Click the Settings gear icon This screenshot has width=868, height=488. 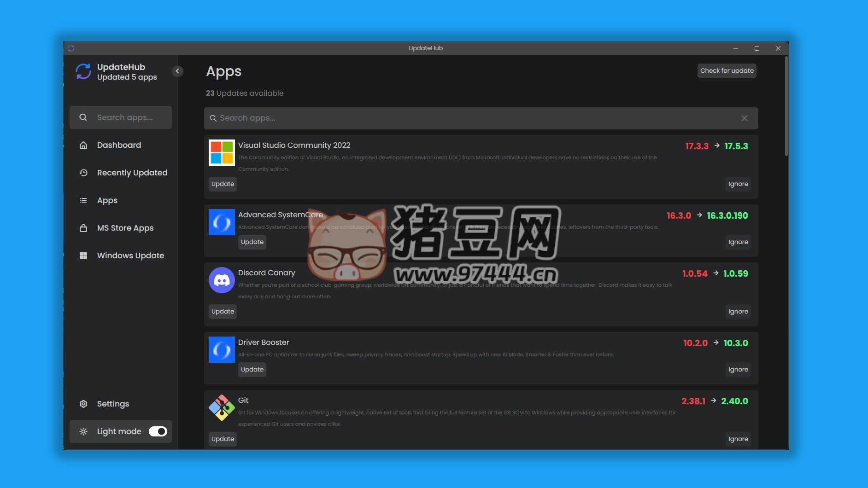[x=83, y=404]
